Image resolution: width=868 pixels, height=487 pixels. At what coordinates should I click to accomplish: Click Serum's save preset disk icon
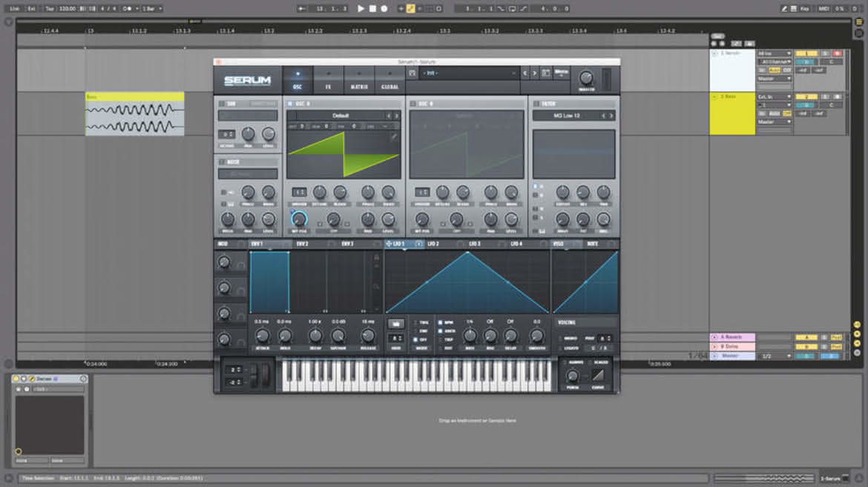pyautogui.click(x=412, y=73)
